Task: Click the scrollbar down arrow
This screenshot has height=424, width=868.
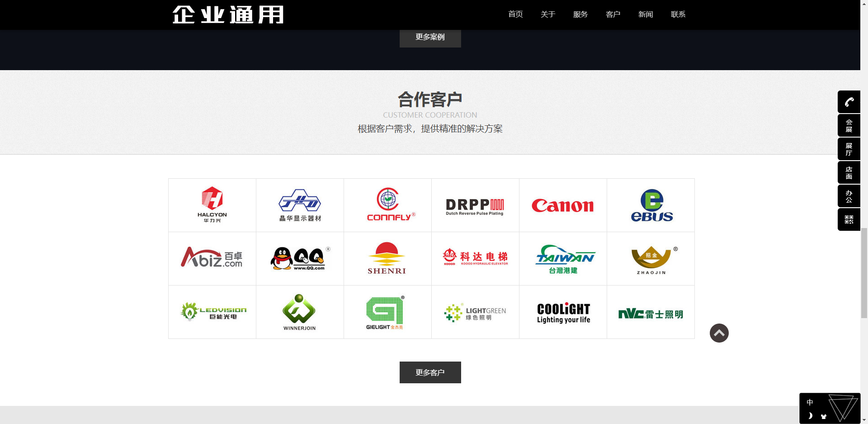Action: (864, 420)
